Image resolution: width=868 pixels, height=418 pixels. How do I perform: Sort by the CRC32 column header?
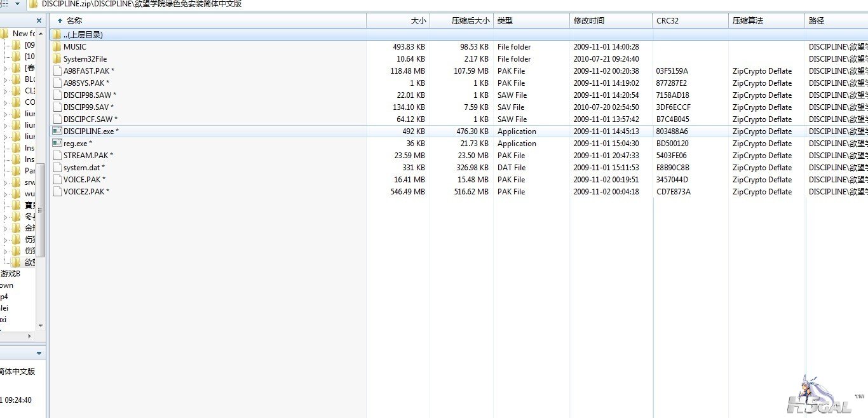click(691, 20)
